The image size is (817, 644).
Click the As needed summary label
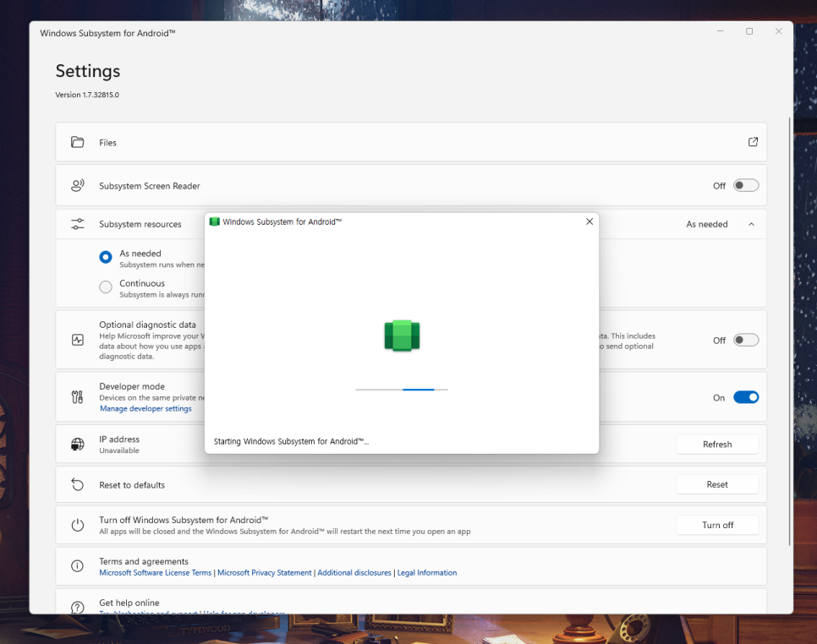point(706,224)
